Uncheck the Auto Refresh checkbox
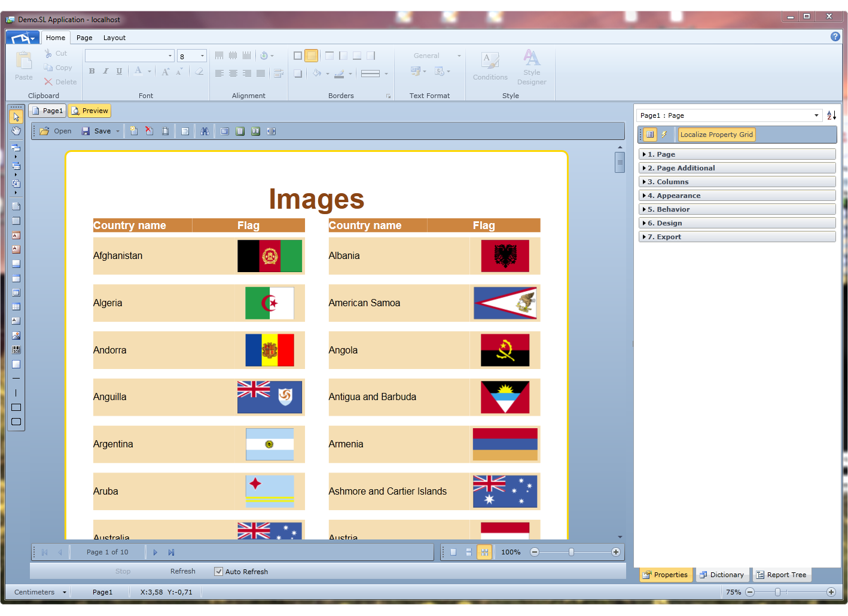 click(219, 572)
